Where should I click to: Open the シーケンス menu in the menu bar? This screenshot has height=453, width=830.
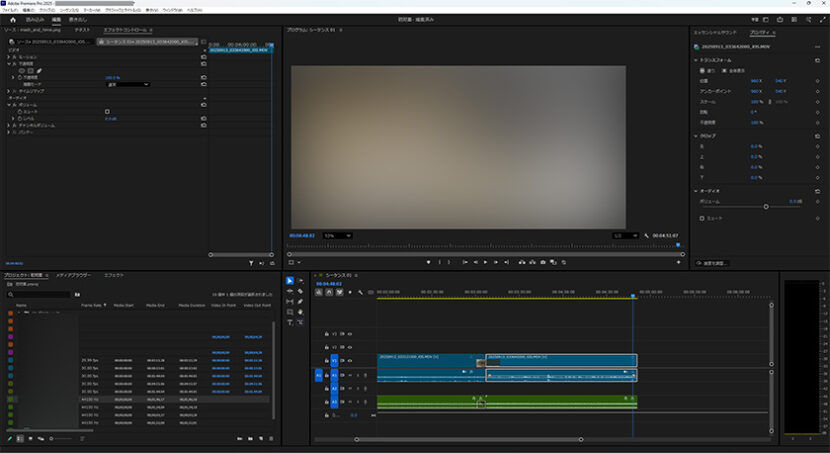(68, 9)
